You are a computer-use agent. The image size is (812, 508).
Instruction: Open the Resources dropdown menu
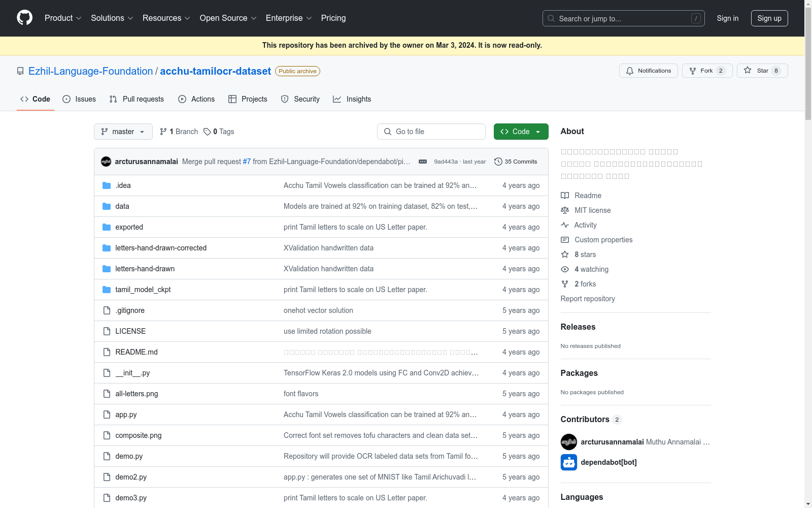166,18
